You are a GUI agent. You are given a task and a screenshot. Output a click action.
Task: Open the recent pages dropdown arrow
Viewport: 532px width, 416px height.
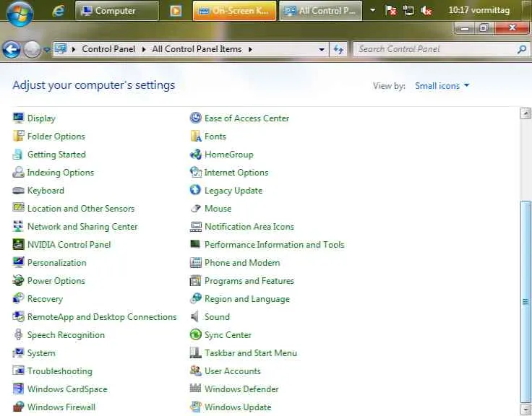47,50
